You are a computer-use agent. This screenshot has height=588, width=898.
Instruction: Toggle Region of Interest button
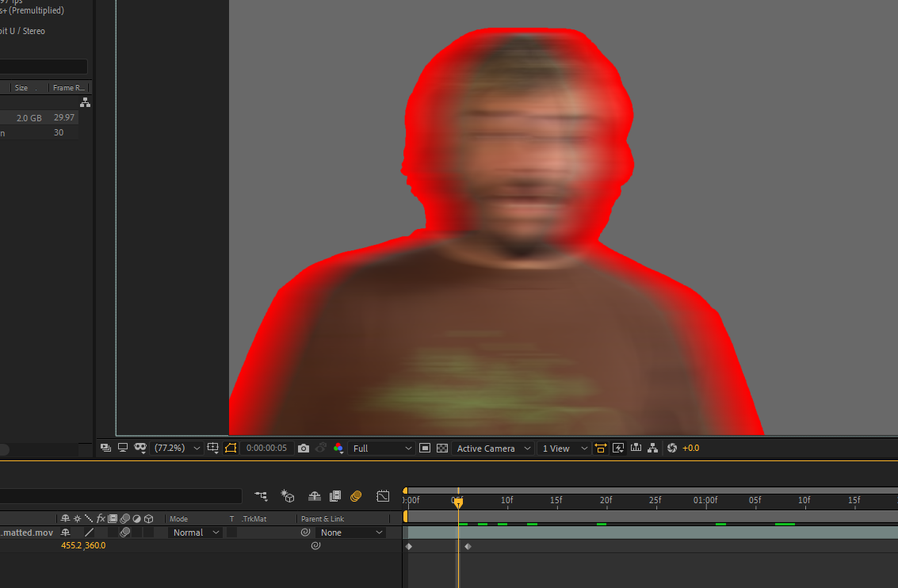(425, 449)
